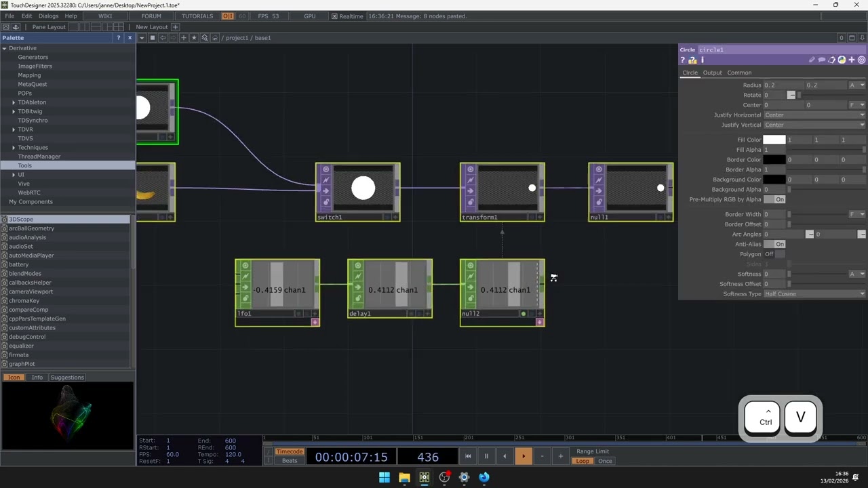
Task: Jump to start with rewind playback button
Action: click(468, 456)
